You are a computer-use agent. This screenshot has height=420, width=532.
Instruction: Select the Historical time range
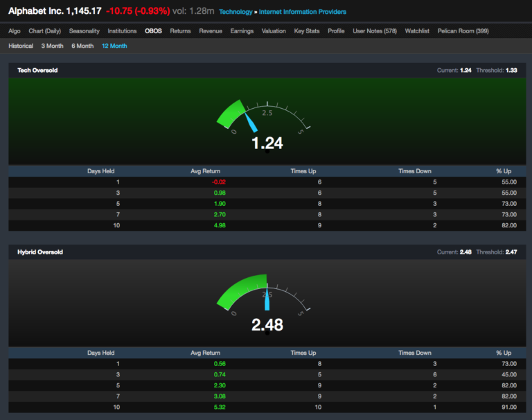click(21, 46)
